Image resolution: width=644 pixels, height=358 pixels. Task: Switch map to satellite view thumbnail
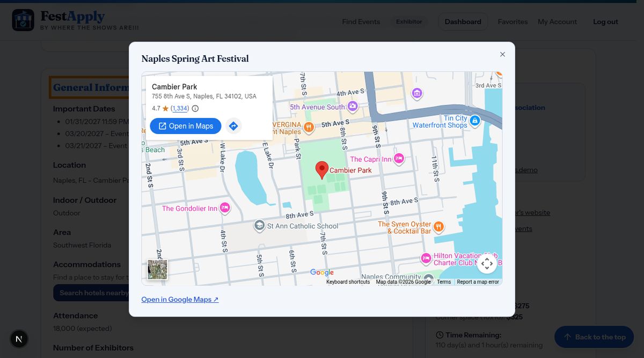[x=158, y=270]
